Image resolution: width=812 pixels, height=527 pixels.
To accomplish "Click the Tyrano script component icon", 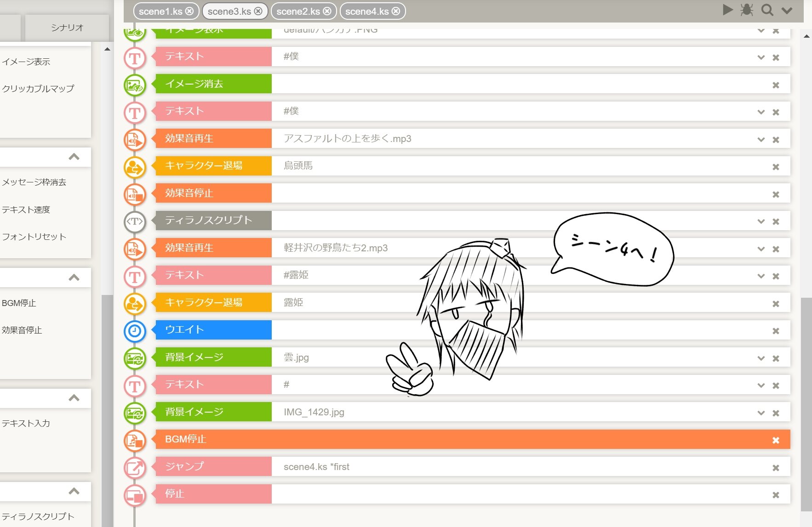I will (x=135, y=221).
